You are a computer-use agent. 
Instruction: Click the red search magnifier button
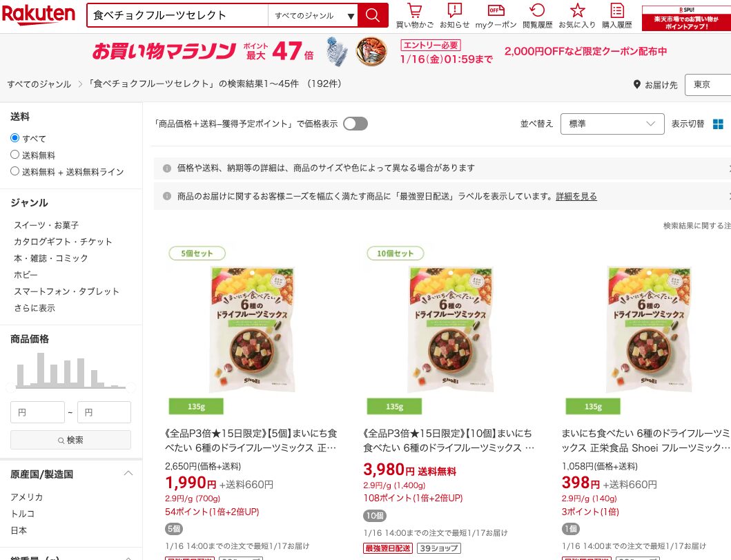pyautogui.click(x=373, y=15)
